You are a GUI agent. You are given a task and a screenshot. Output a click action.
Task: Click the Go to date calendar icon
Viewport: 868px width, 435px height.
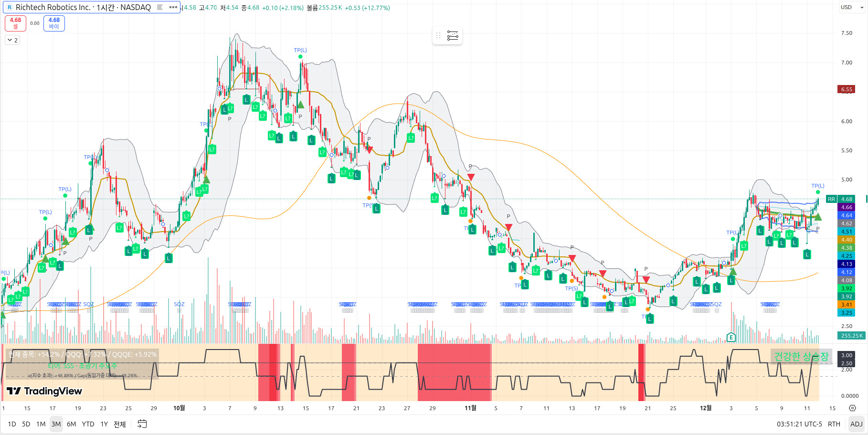coord(142,424)
